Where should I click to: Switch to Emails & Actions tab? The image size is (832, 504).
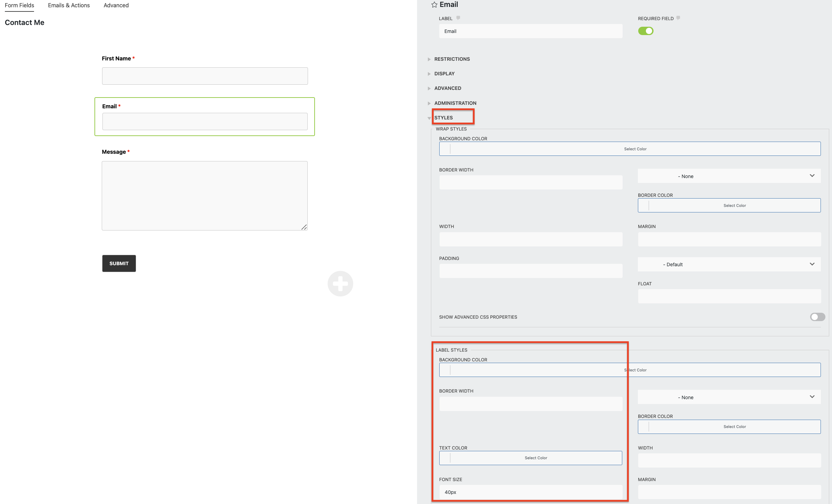69,5
